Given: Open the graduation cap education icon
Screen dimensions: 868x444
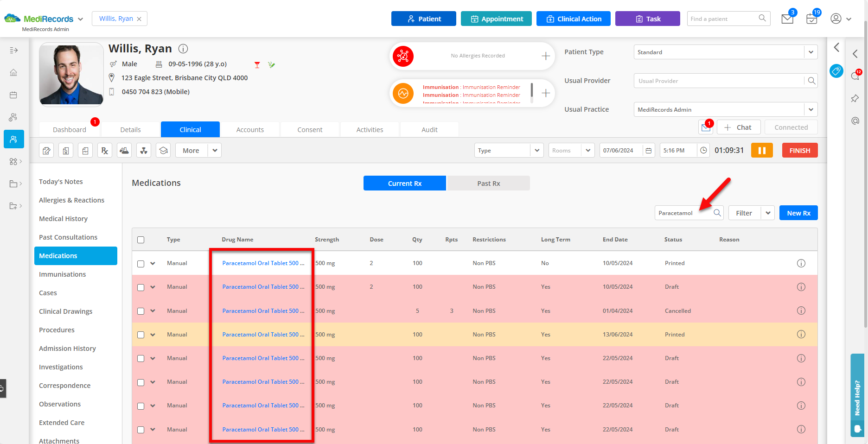Looking at the screenshot, I should click(163, 150).
